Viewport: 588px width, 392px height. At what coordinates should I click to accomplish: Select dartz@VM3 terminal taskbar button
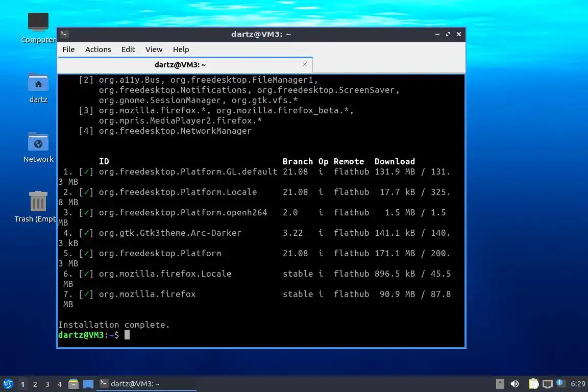[146, 384]
